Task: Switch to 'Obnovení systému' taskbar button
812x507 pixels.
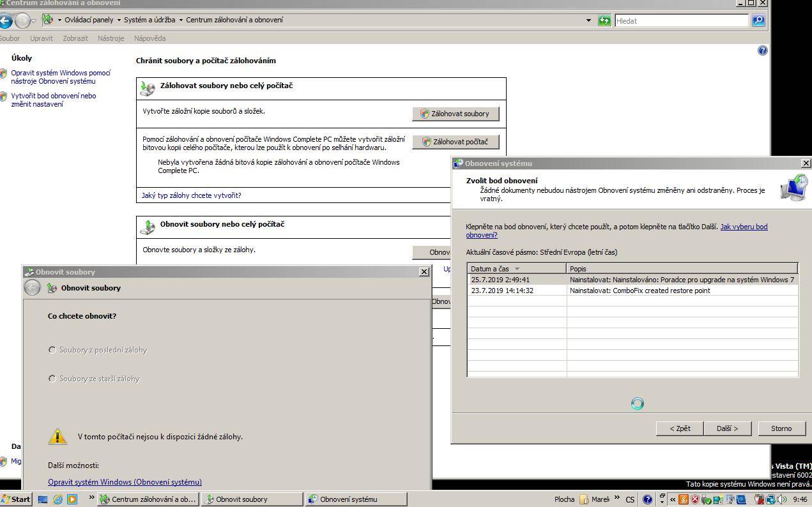Action: click(x=356, y=499)
